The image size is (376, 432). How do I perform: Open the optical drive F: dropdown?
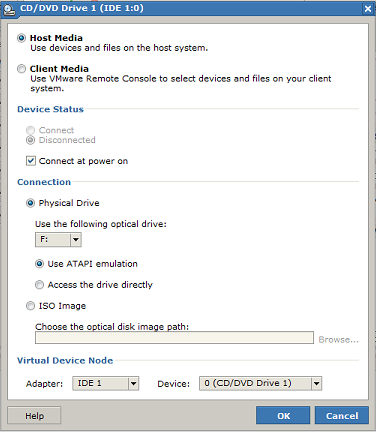click(x=58, y=240)
